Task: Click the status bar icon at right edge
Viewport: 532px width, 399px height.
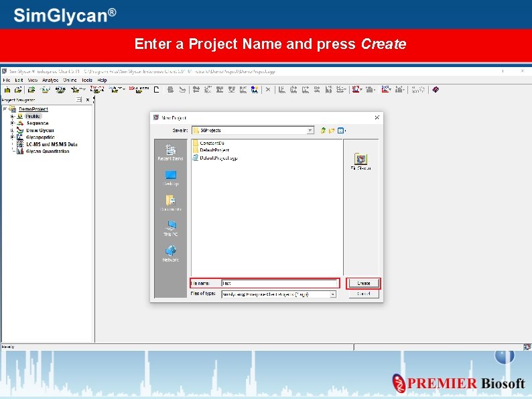Action: click(527, 347)
